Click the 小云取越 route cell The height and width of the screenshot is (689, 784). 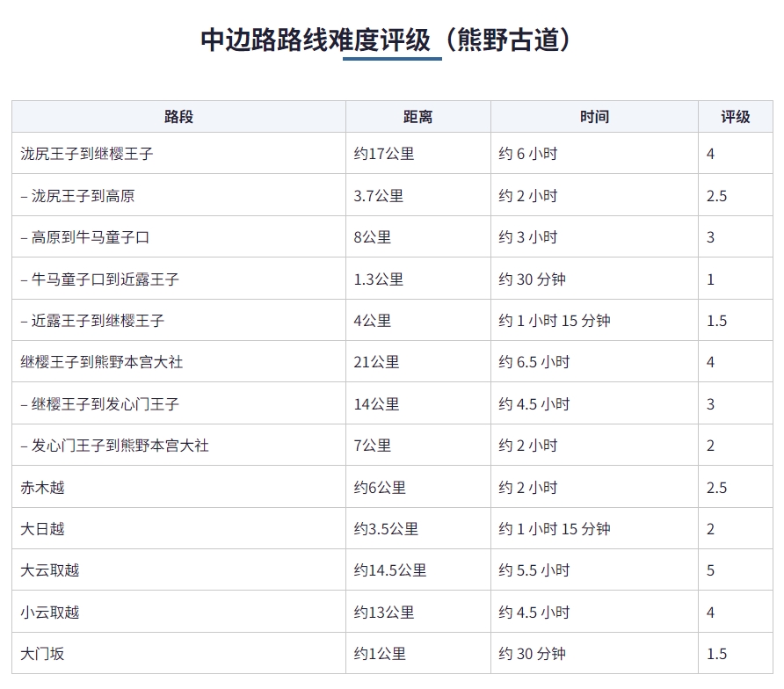(x=178, y=612)
